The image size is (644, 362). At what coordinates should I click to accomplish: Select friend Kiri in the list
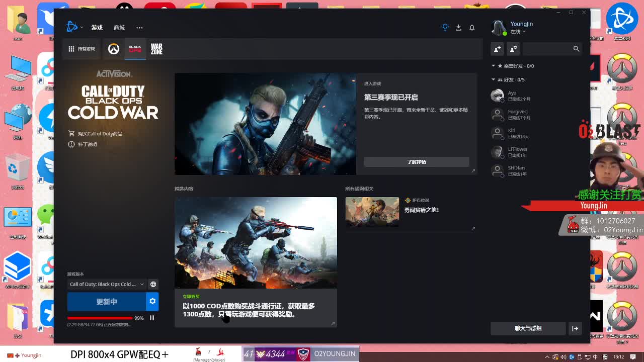(x=536, y=133)
